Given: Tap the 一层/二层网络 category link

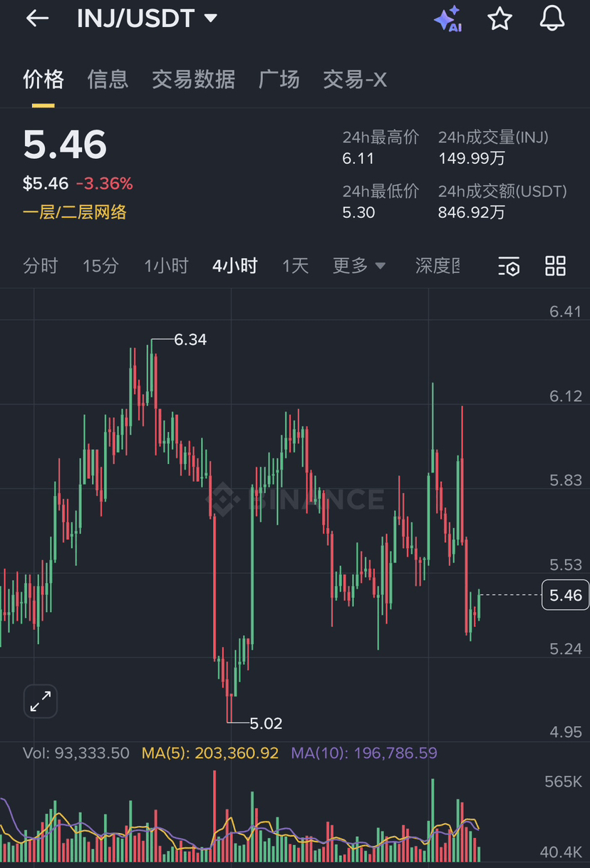Looking at the screenshot, I should [75, 212].
